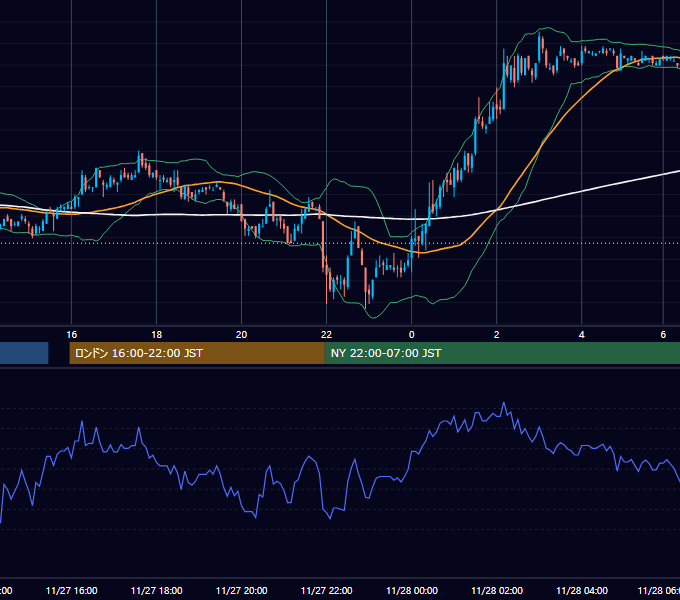Image resolution: width=680 pixels, height=600 pixels.
Task: Click the "16" hour label on chart axis
Action: click(72, 335)
